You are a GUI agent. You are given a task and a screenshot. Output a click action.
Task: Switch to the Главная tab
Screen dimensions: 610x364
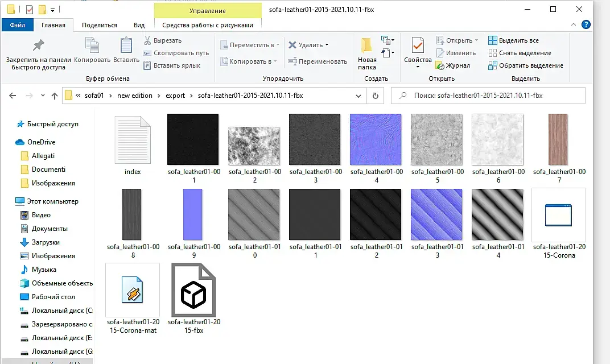[53, 25]
